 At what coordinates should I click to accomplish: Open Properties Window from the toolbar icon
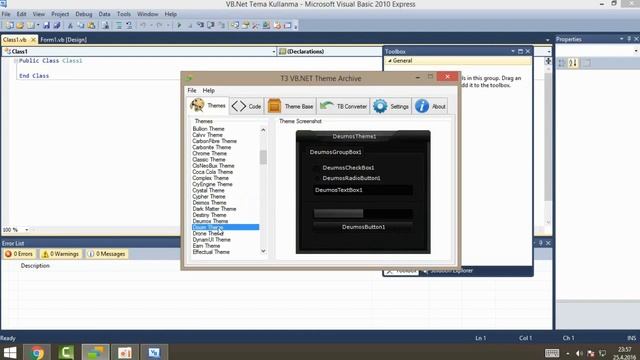245,25
